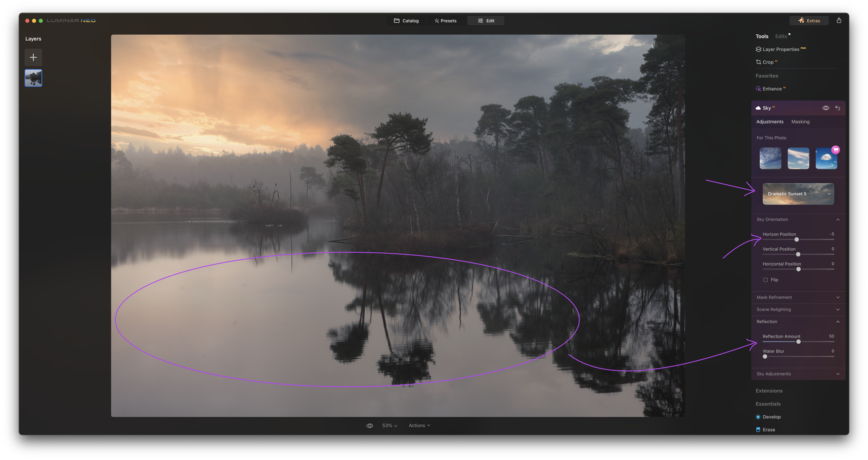The height and width of the screenshot is (460, 868).
Task: Select the Erase tool
Action: [x=768, y=430]
